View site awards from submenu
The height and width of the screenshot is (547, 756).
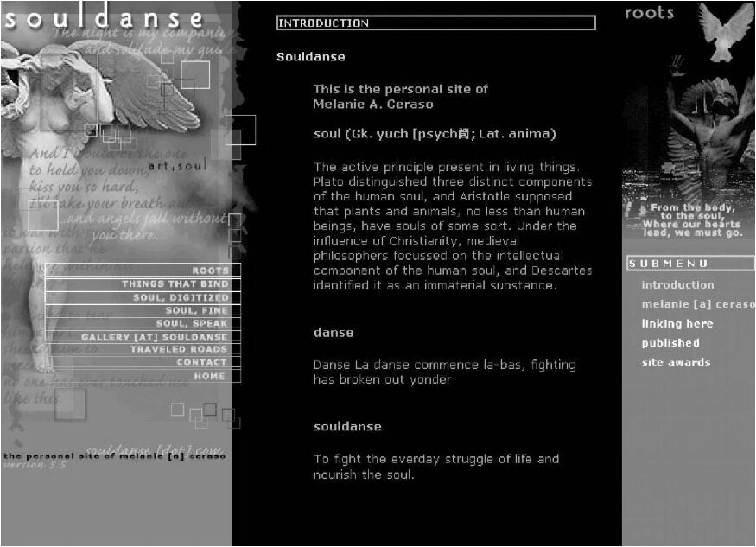click(675, 363)
